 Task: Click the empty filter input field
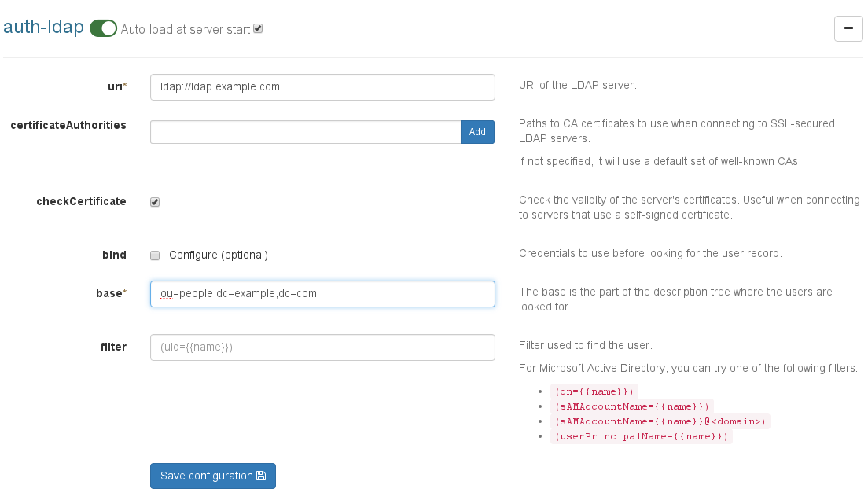[322, 347]
